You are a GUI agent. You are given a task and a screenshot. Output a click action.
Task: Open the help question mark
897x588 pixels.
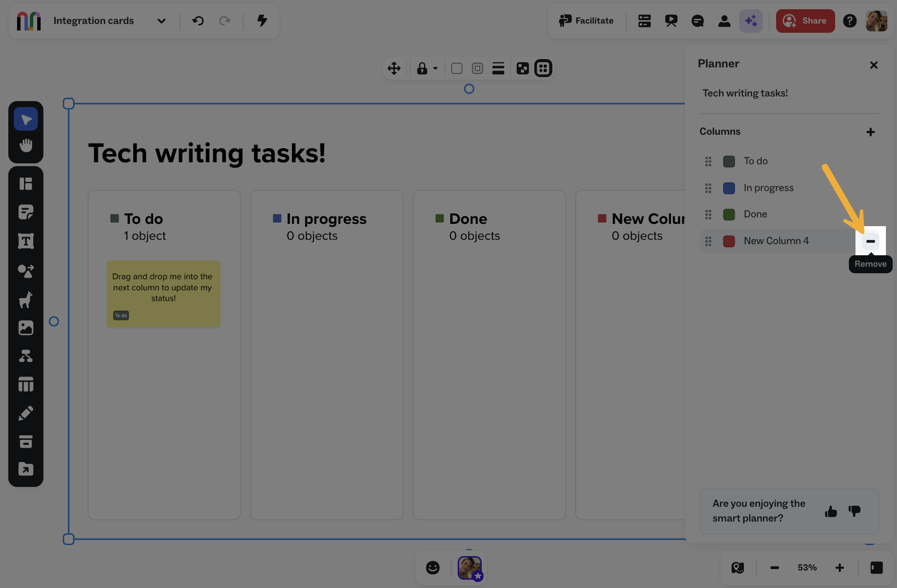[850, 21]
